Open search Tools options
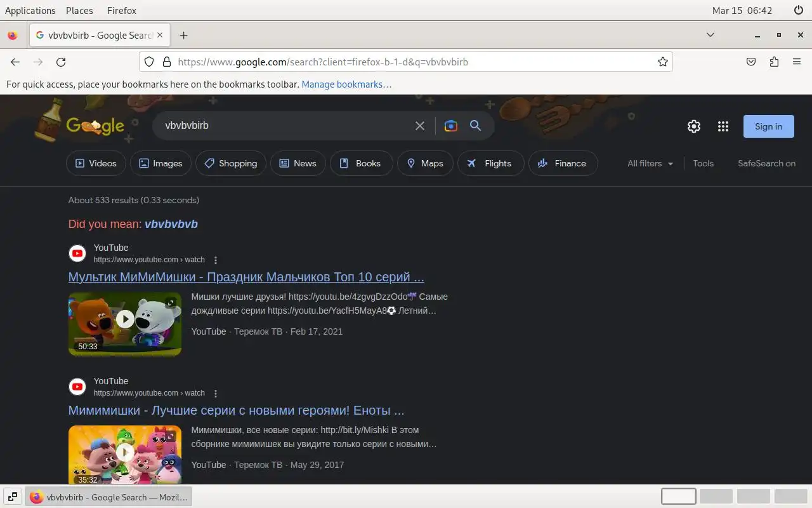The height and width of the screenshot is (508, 812). click(703, 163)
